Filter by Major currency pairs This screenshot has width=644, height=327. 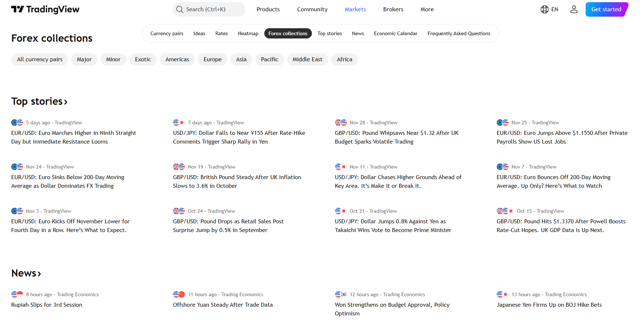pos(84,59)
